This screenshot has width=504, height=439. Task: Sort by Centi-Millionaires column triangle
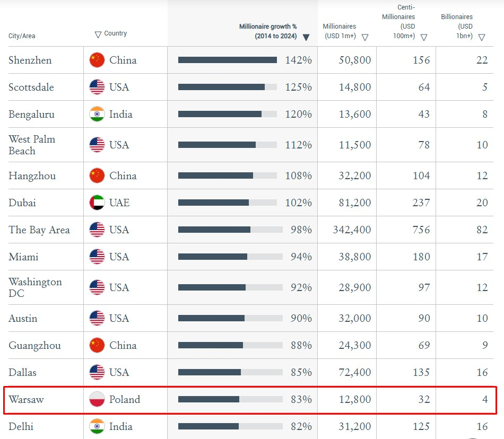click(424, 37)
